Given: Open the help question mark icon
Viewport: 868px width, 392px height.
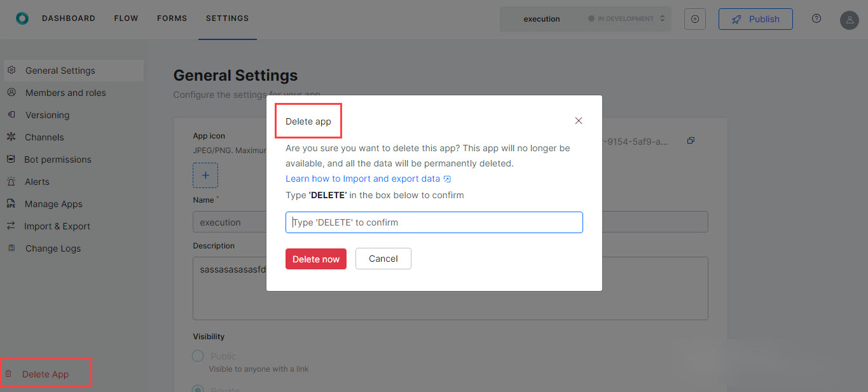Looking at the screenshot, I should coord(816,18).
